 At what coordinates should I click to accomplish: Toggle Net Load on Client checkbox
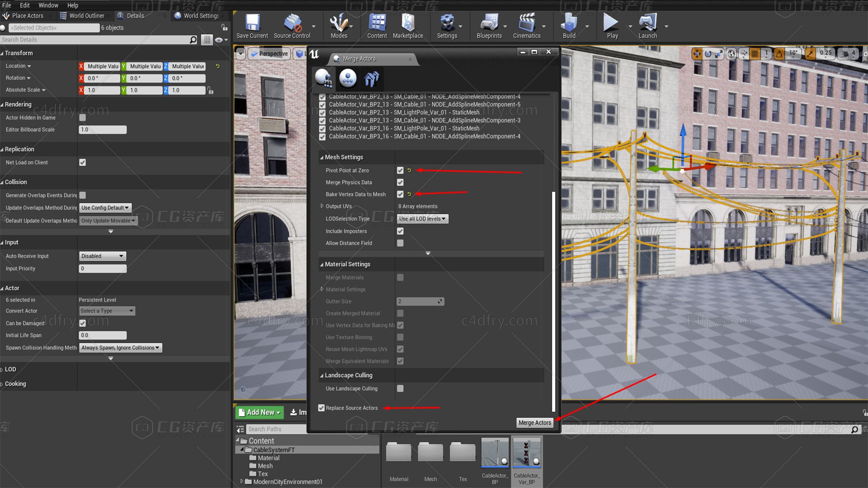(x=82, y=162)
